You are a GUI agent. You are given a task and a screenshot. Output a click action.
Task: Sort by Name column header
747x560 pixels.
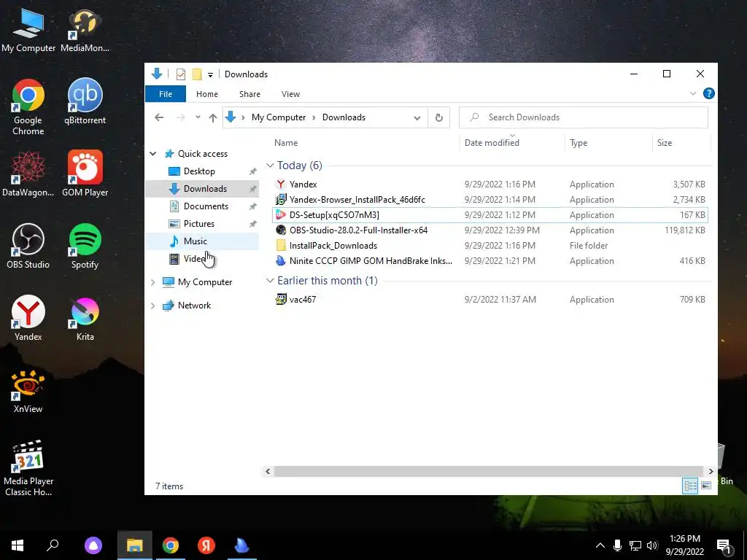point(286,143)
